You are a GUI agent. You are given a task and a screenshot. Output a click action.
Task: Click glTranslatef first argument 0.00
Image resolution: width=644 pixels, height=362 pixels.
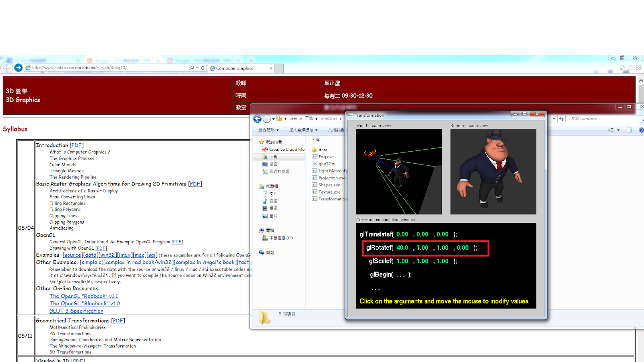(x=402, y=234)
